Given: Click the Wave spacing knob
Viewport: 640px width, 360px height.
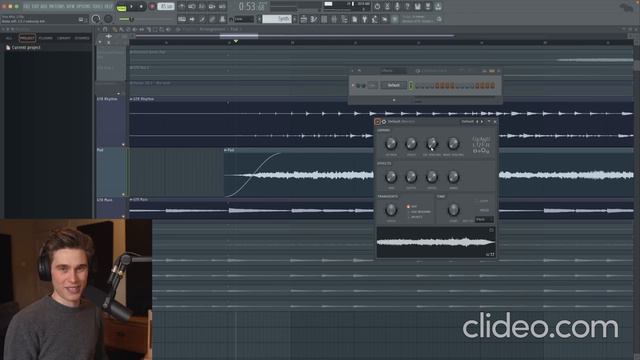Looking at the screenshot, I should (x=453, y=144).
